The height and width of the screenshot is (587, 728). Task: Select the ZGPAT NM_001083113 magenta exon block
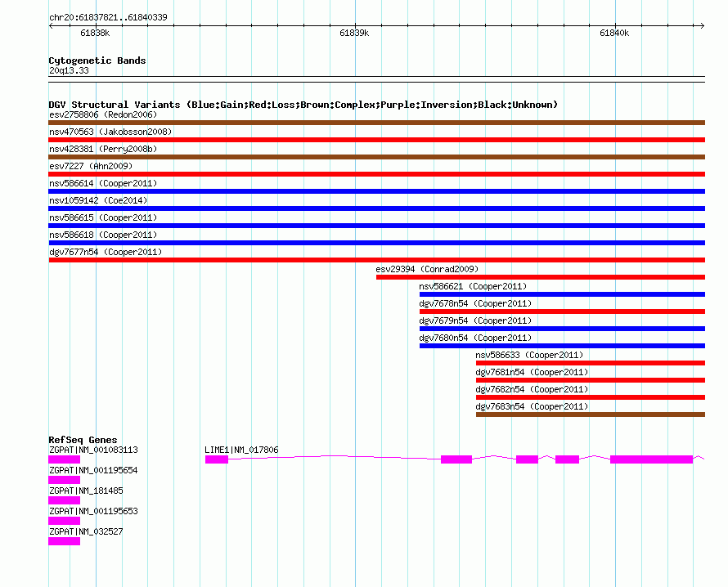[x=64, y=459]
